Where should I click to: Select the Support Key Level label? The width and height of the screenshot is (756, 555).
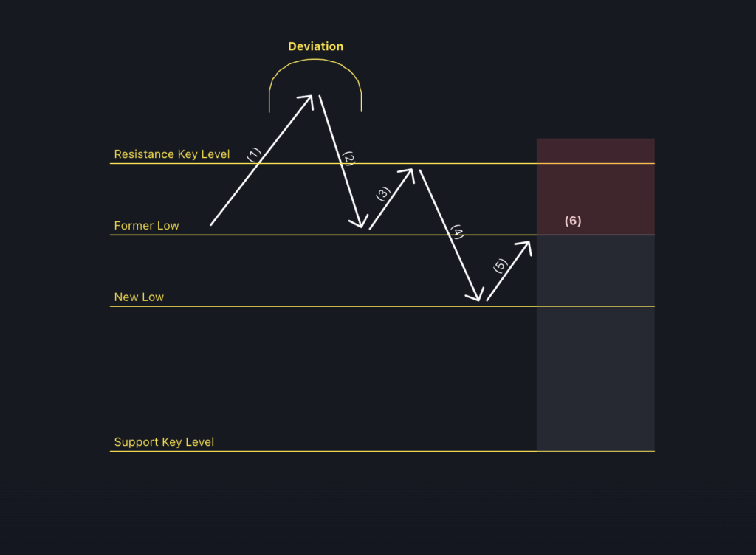[x=164, y=442]
